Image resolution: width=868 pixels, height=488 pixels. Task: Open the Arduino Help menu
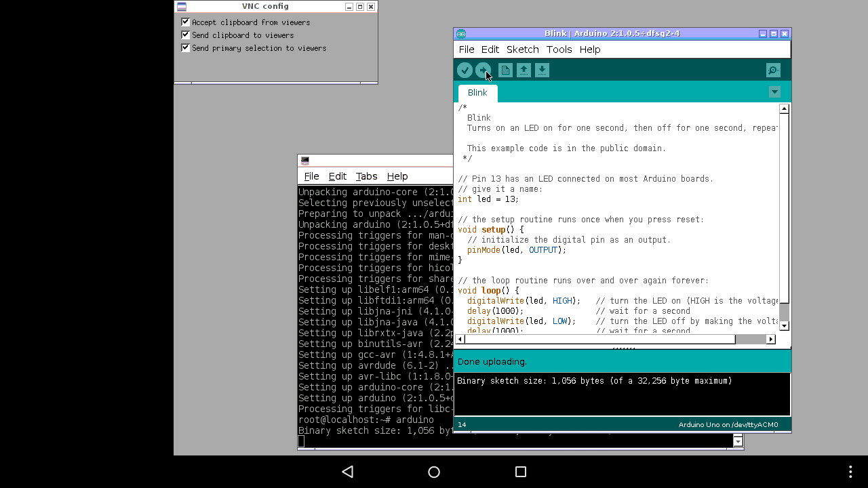click(590, 49)
